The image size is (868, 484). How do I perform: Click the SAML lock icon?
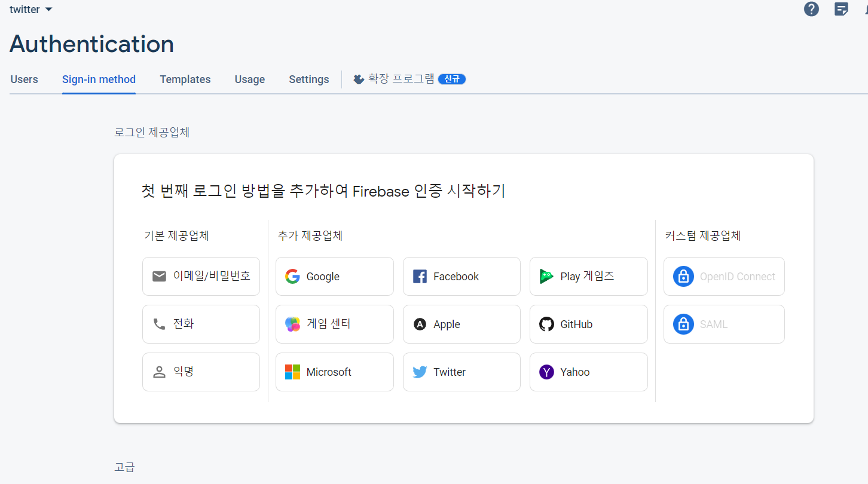coord(683,324)
